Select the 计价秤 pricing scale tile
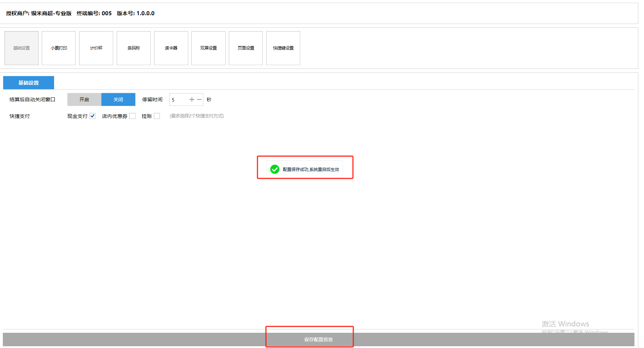Screen dimensions: 644x348 (x=96, y=48)
